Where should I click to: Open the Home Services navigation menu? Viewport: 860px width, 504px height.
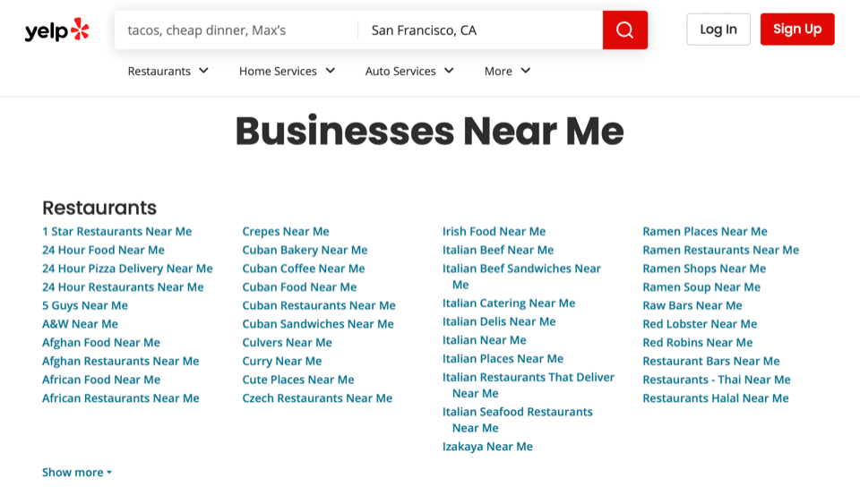pos(278,71)
